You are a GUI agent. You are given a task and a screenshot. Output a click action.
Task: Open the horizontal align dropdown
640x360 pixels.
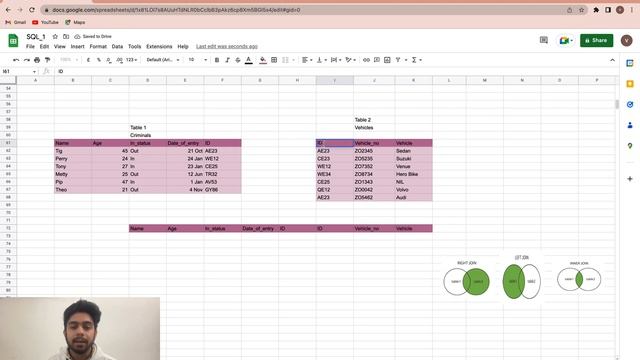307,60
